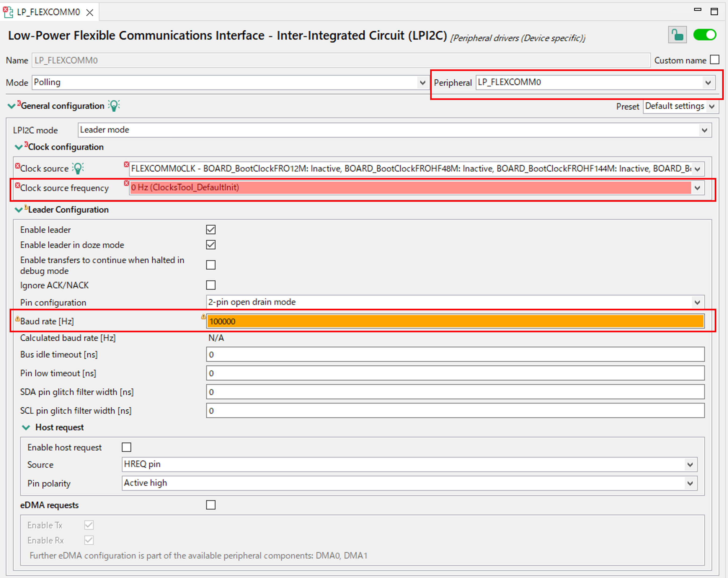Uncheck Enable leader in doze mode
The image size is (728, 578).
coord(211,245)
